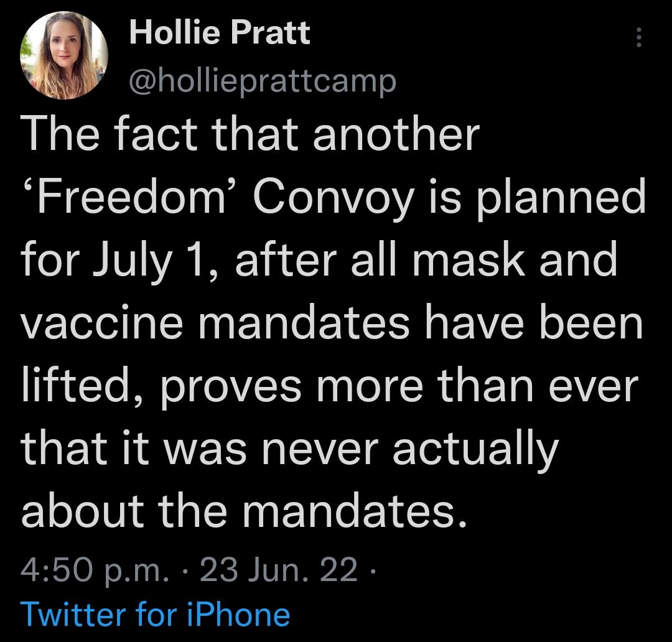
Task: Click the text 'vaccine mandates have been'
Action: click(x=330, y=320)
